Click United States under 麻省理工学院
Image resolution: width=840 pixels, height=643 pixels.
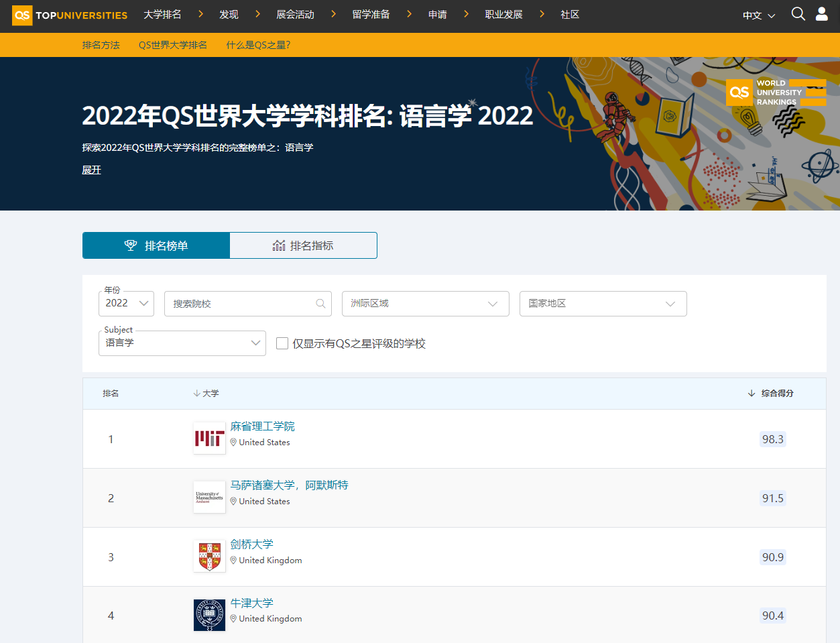click(x=265, y=443)
